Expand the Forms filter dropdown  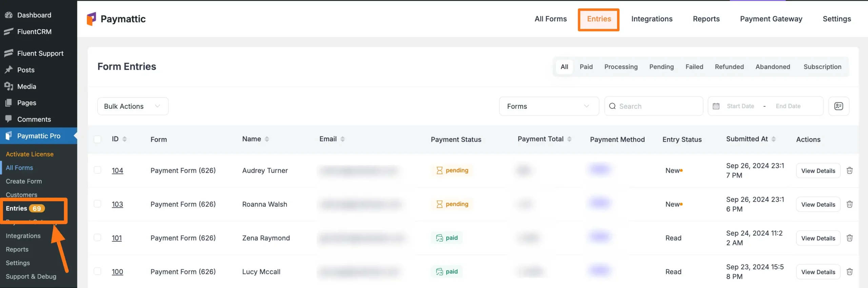pos(549,106)
